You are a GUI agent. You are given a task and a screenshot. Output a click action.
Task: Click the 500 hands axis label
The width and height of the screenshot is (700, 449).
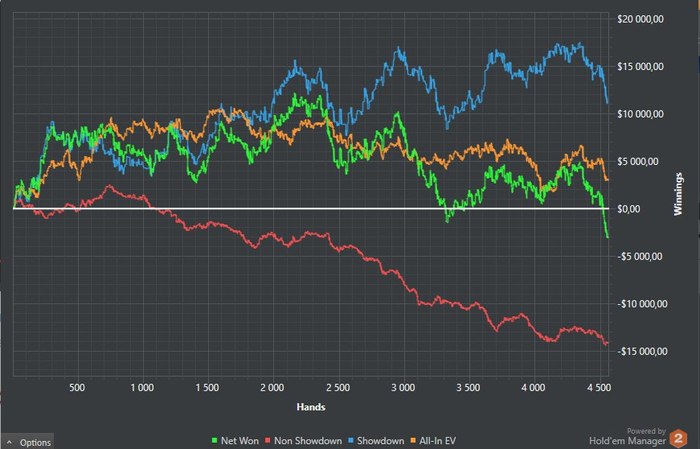pyautogui.click(x=77, y=387)
